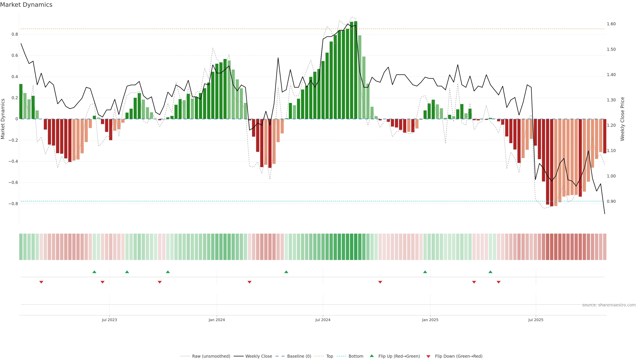644x362 pixels.
Task: Click the Bottom legend entry
Action: click(x=356, y=356)
